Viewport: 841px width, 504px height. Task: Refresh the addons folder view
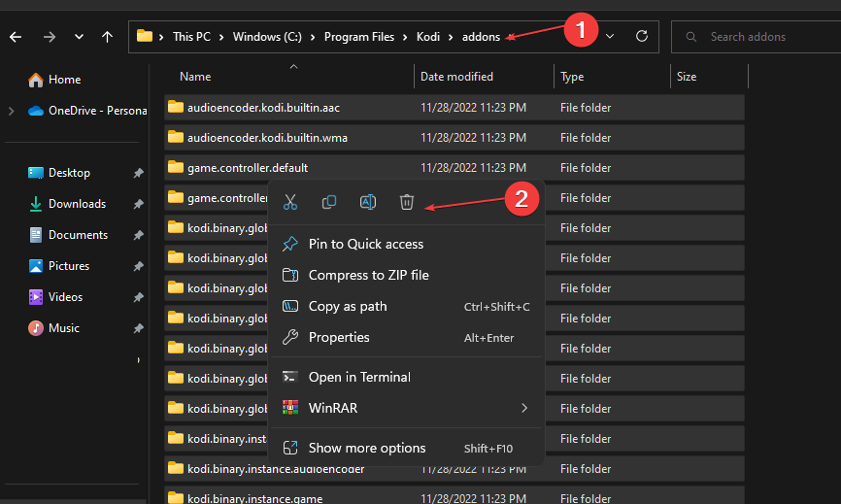642,37
